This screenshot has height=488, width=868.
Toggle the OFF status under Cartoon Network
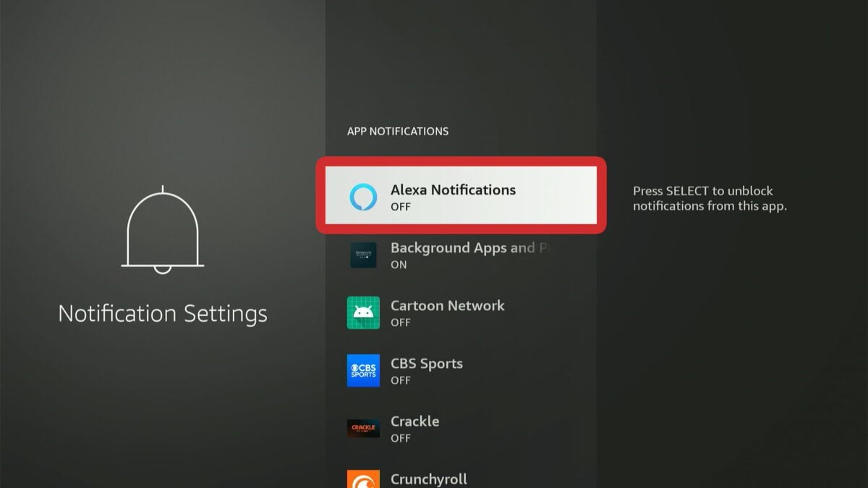[x=401, y=322]
